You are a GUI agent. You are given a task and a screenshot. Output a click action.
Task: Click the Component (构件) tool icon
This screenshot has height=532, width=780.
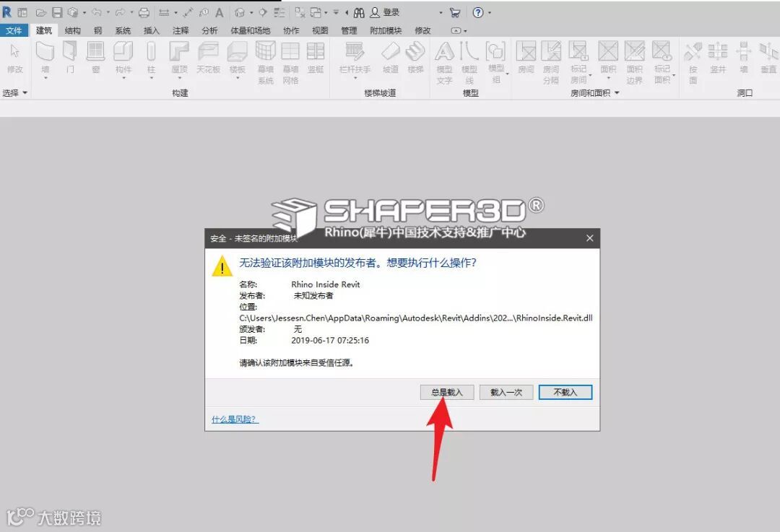click(x=123, y=52)
